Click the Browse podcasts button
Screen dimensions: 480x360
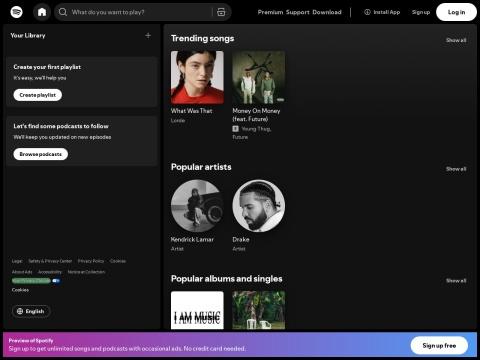(x=41, y=154)
